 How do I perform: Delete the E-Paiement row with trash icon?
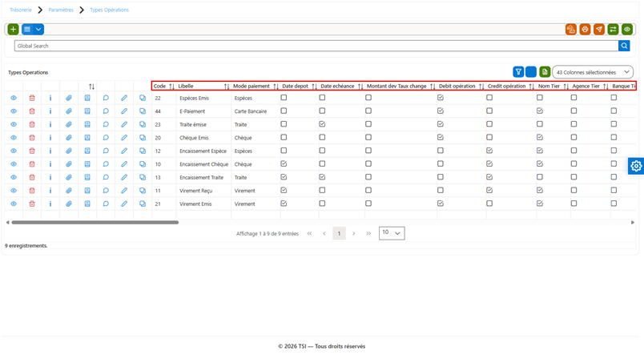click(x=32, y=111)
